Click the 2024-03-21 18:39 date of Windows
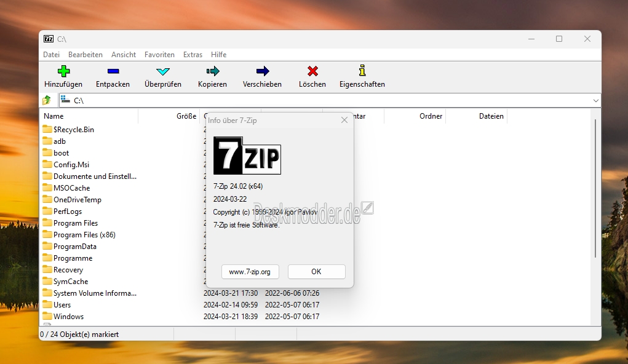This screenshot has height=364, width=628. [x=231, y=316]
